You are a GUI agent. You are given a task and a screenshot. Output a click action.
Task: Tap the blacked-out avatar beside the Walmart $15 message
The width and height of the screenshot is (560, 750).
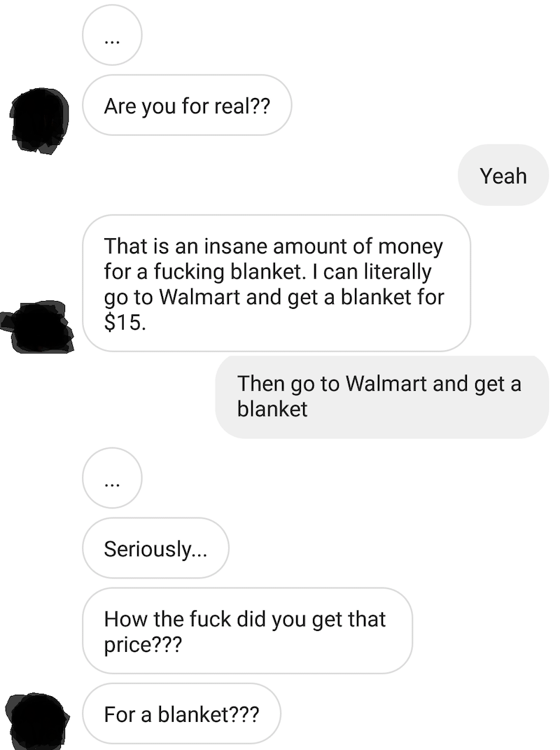click(x=37, y=327)
